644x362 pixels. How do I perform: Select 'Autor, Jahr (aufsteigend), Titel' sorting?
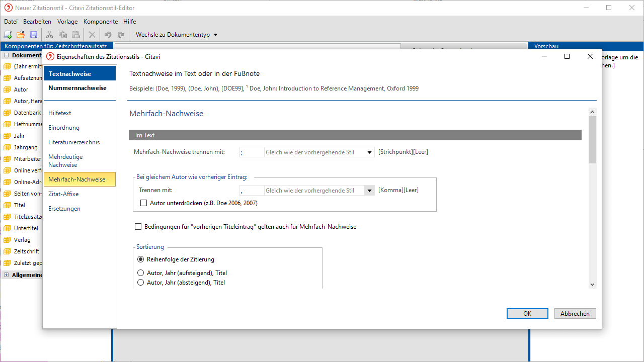pyautogui.click(x=141, y=273)
